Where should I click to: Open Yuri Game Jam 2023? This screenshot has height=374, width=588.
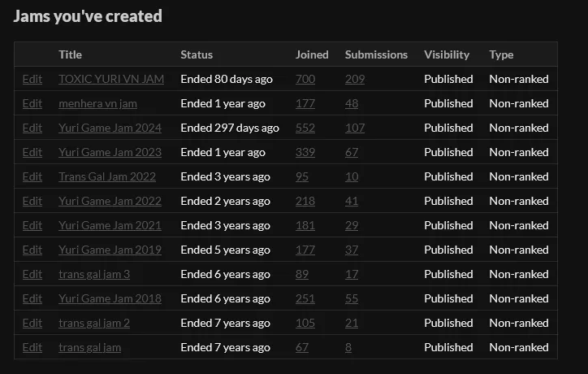pyautogui.click(x=110, y=152)
